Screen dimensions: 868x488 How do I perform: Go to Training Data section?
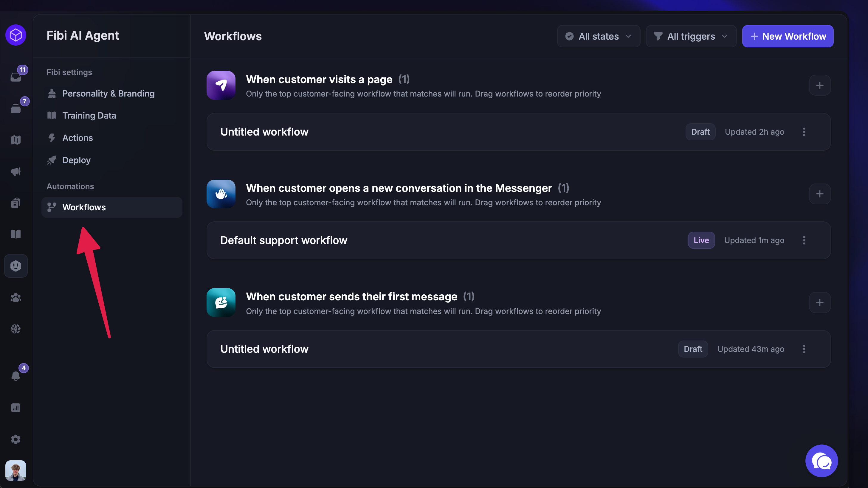pyautogui.click(x=89, y=116)
